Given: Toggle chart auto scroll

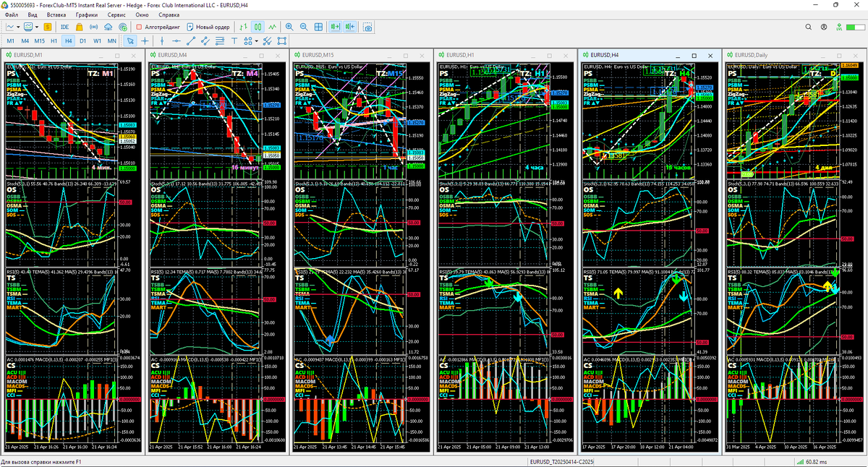Looking at the screenshot, I should [336, 27].
